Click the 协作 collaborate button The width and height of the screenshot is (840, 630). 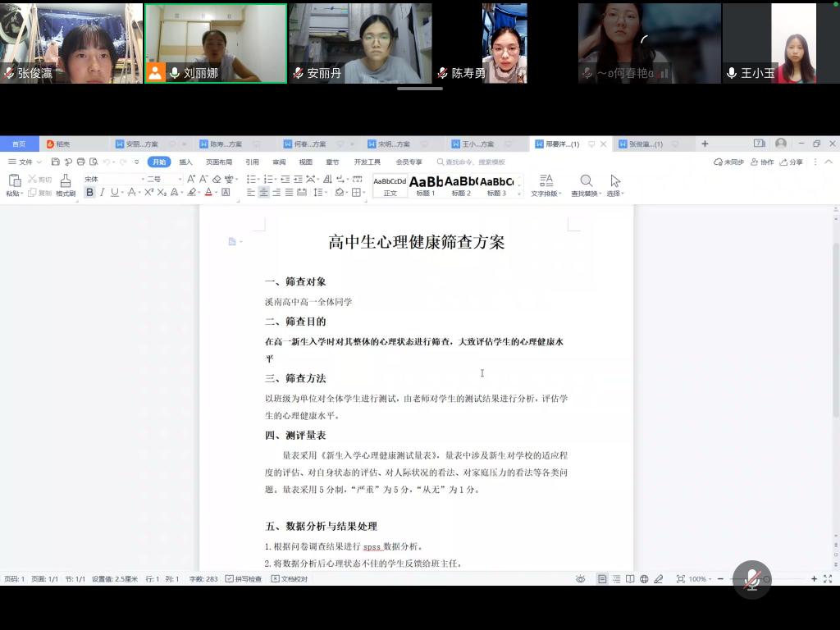762,162
